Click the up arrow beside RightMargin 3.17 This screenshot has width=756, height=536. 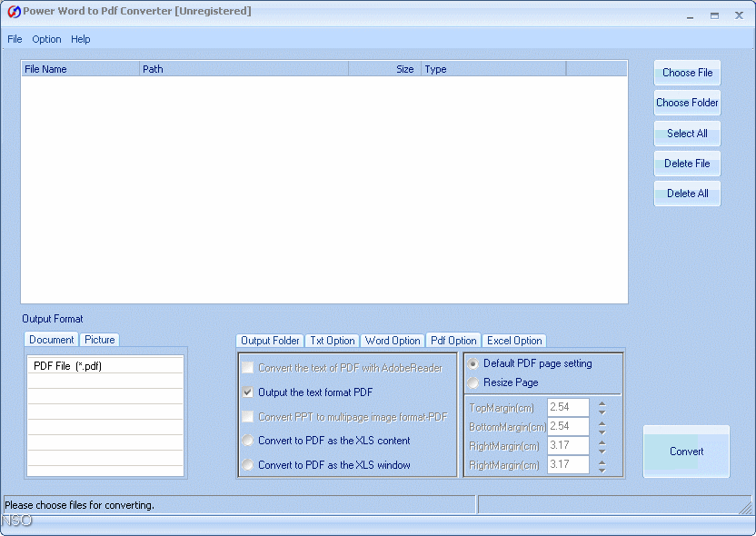pyautogui.click(x=602, y=442)
